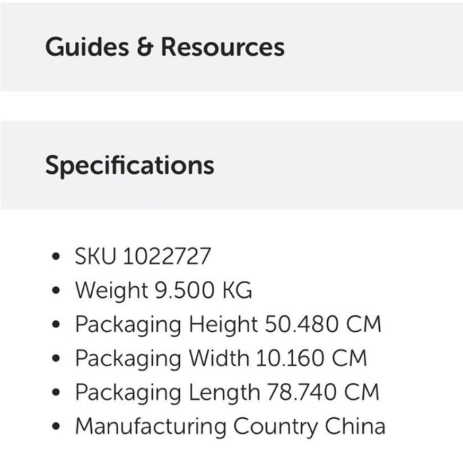Click the bullet beside SKU
Image resolution: width=463 pixels, height=476 pixels.
[x=56, y=257]
